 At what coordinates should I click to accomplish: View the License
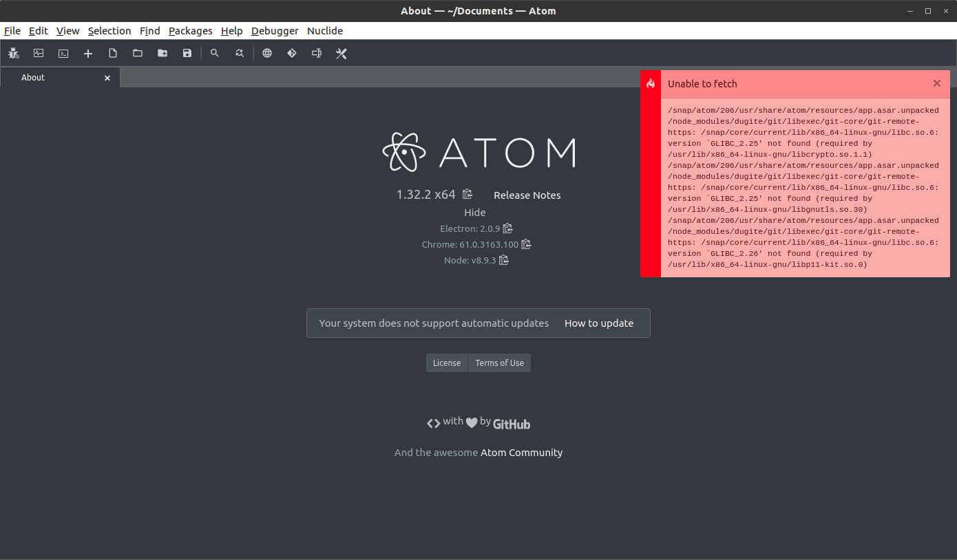[446, 363]
